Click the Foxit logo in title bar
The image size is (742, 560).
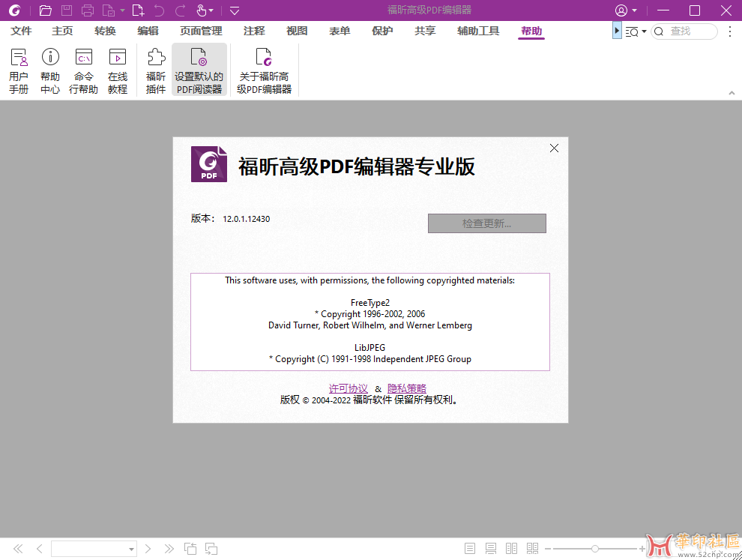[15, 10]
